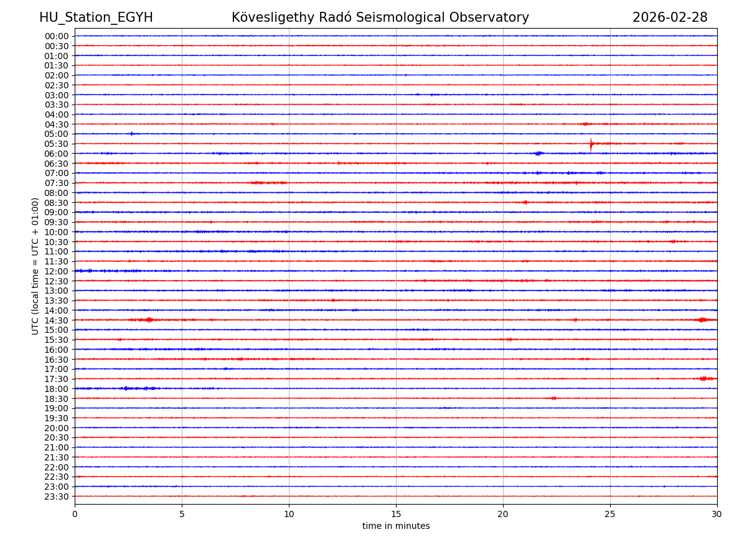The width and height of the screenshot is (747, 560).
Task: Click the Kövesligethy Radó Seismological Observatory heading
Action: point(380,17)
